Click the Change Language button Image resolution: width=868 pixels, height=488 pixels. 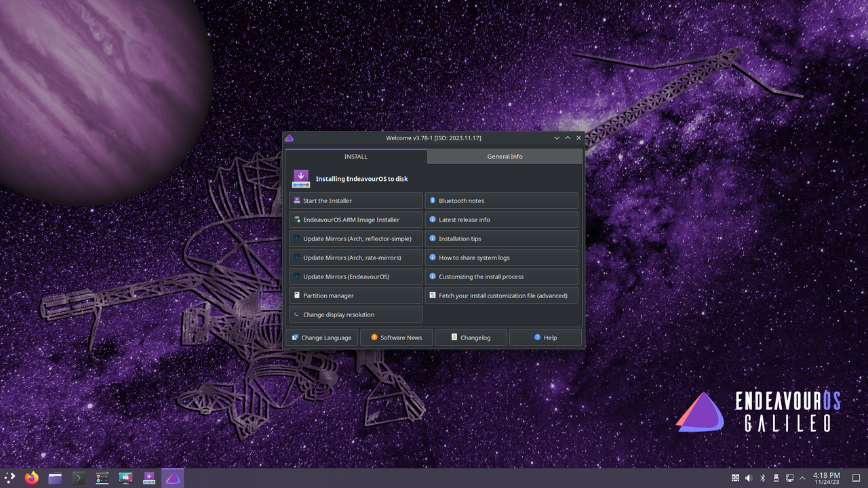pos(322,338)
